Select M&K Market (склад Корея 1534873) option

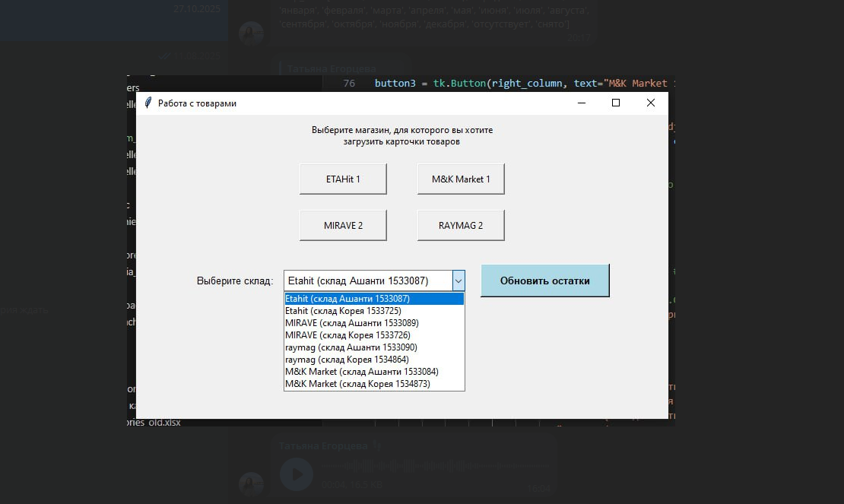(x=374, y=384)
